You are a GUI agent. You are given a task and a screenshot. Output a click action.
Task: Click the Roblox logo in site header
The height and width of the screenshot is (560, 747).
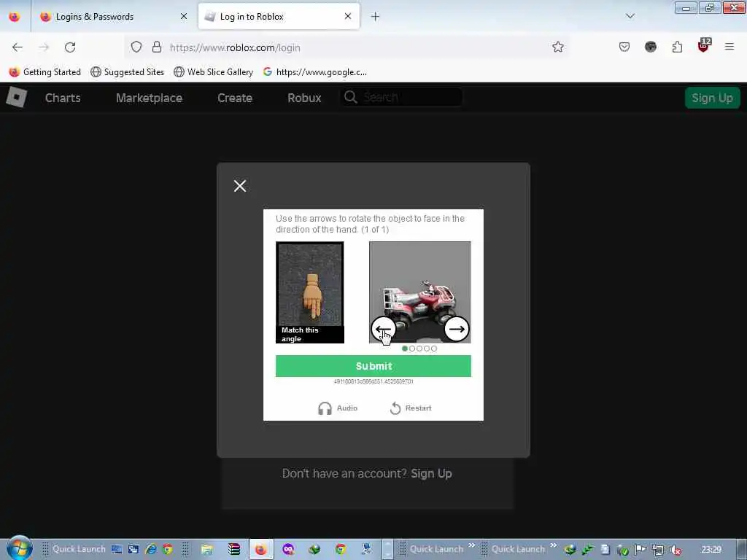click(16, 98)
